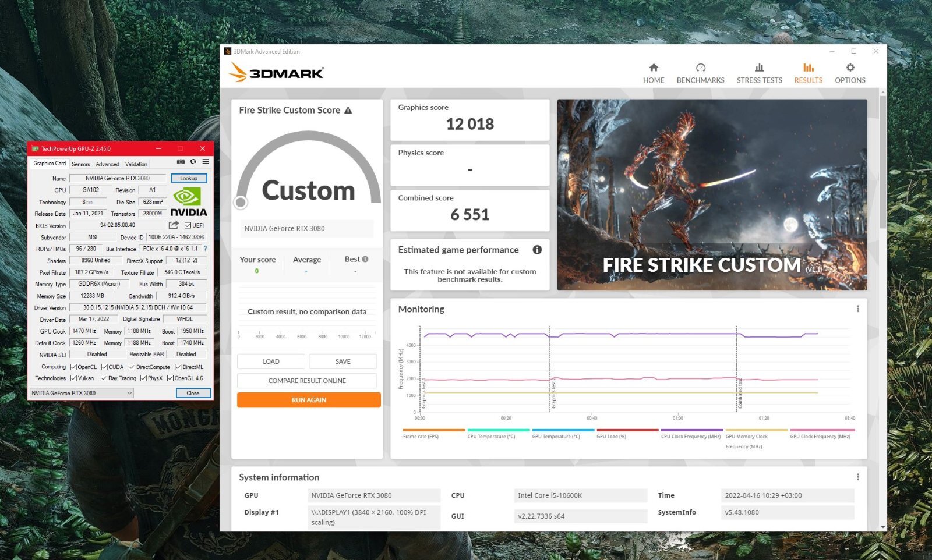Click the 3DMARK logo
932x560 pixels.
point(277,72)
